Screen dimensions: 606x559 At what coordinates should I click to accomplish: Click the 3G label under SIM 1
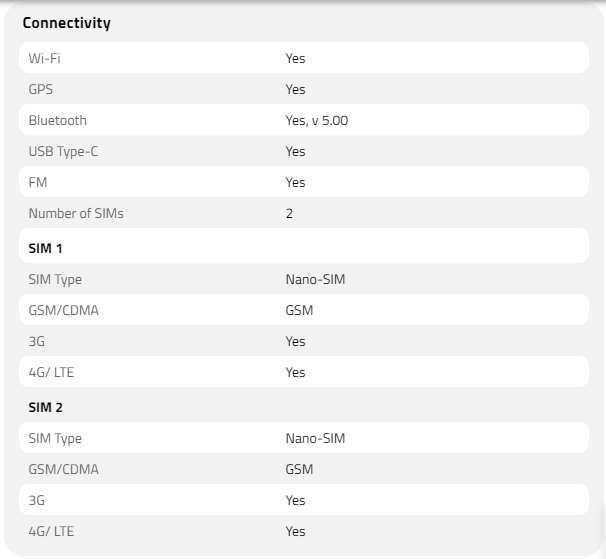click(x=37, y=341)
